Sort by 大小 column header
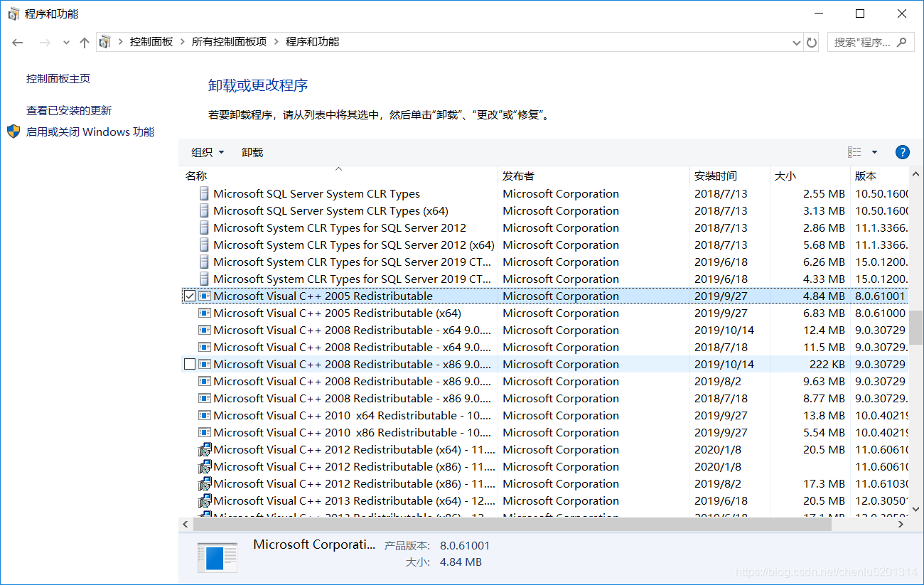This screenshot has height=585, width=924. pos(810,176)
